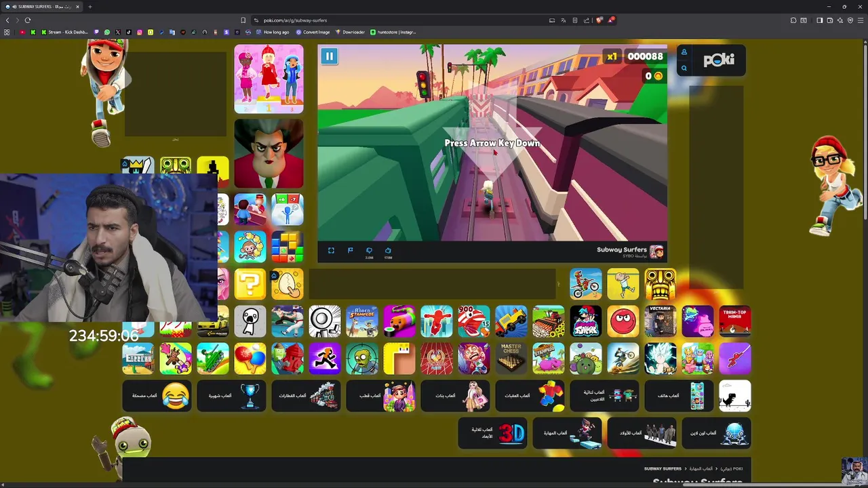Open online games category with robot
This screenshot has width=868, height=488.
point(716,433)
